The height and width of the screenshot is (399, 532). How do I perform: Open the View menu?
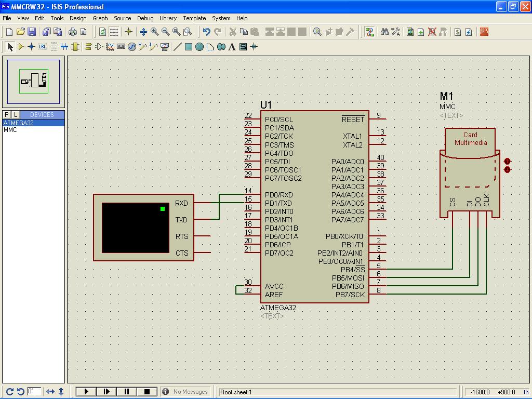(23, 18)
